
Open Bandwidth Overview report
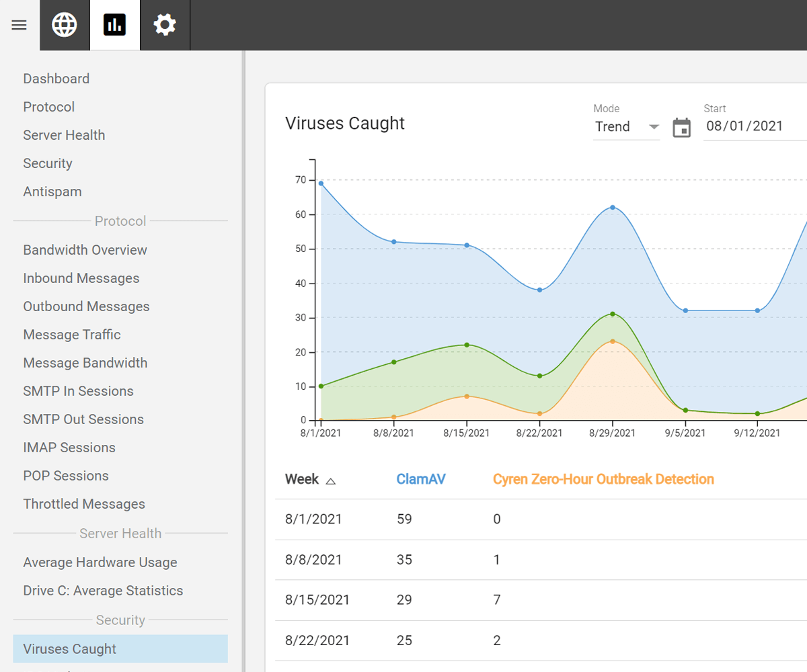85,250
